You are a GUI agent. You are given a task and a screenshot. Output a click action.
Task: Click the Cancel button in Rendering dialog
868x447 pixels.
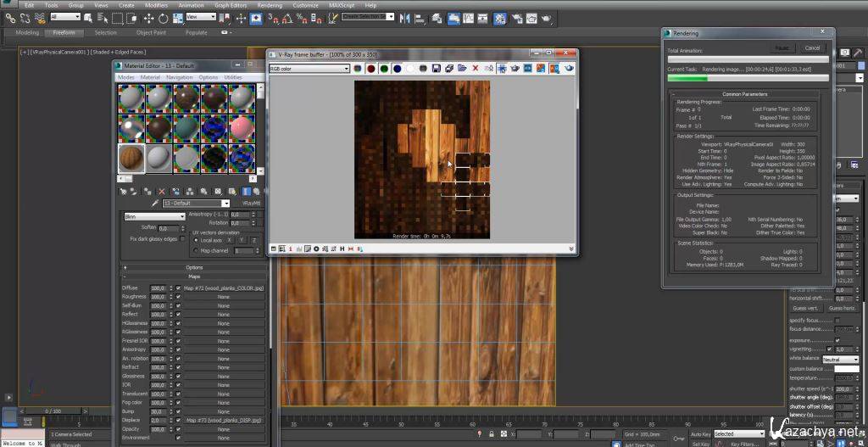click(x=811, y=48)
